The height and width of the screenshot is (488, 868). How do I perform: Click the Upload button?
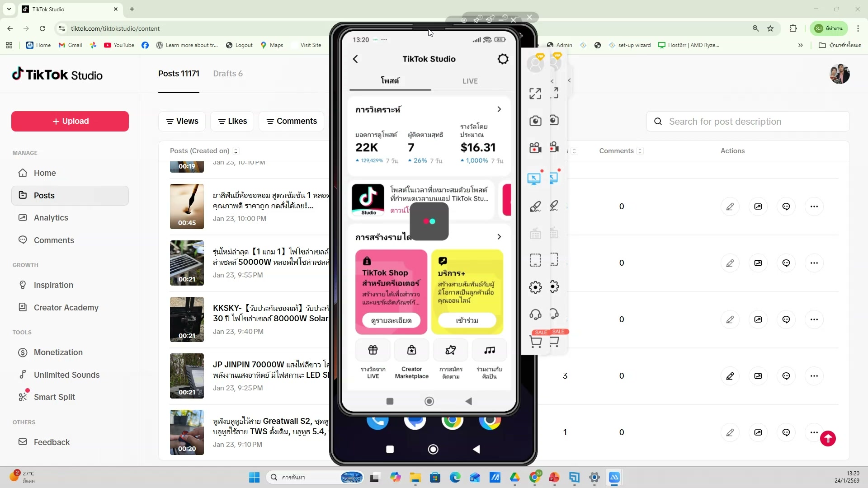[69, 121]
